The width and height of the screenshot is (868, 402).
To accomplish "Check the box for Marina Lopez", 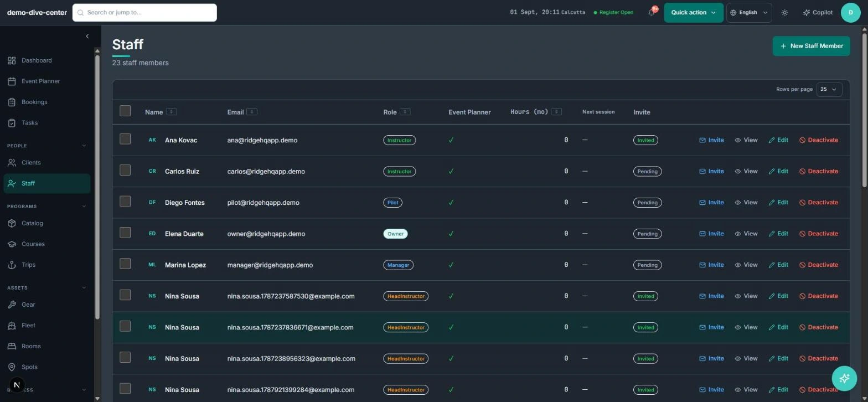I will (125, 264).
